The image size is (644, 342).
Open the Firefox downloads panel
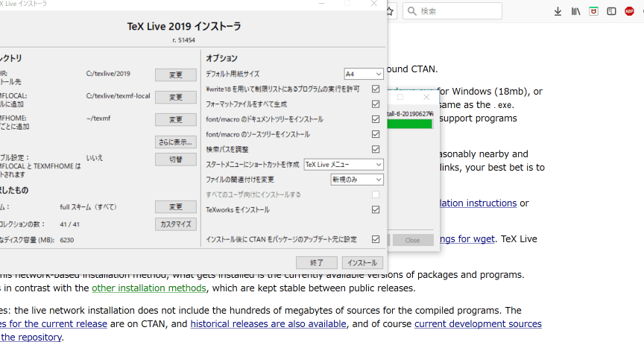coord(558,12)
